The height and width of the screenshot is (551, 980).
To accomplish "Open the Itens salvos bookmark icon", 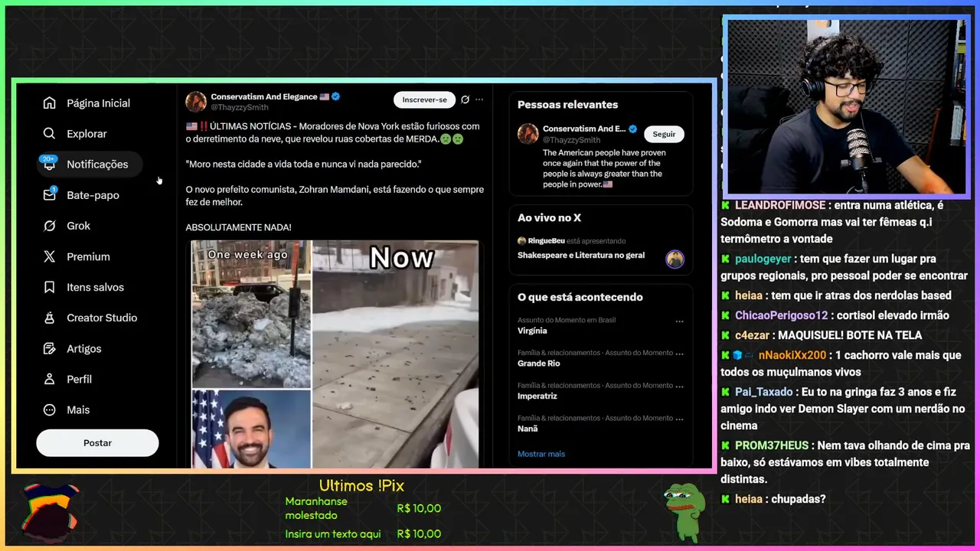I will point(50,287).
